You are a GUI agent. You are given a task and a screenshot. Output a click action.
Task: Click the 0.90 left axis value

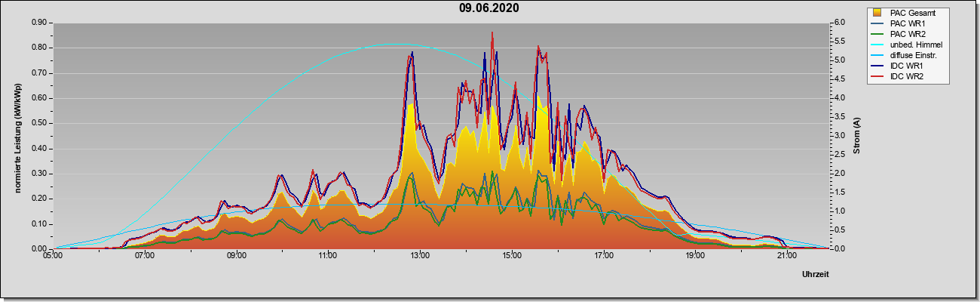pos(39,23)
